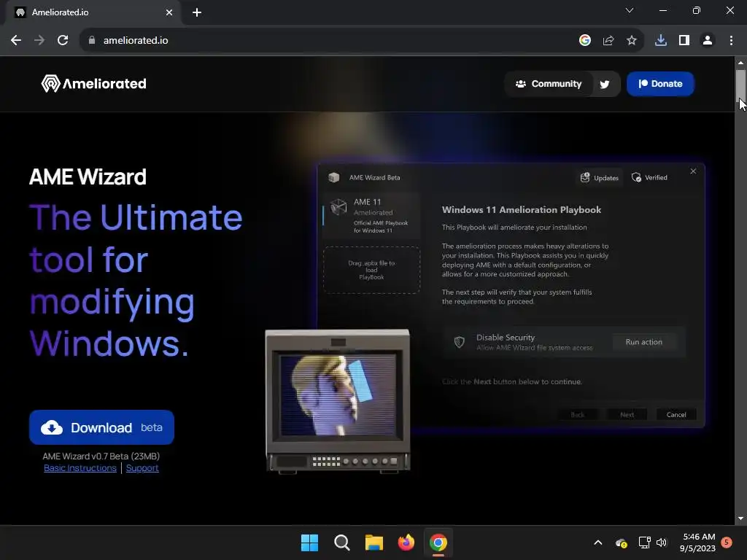Open Chrome downloads icon

pyautogui.click(x=661, y=41)
